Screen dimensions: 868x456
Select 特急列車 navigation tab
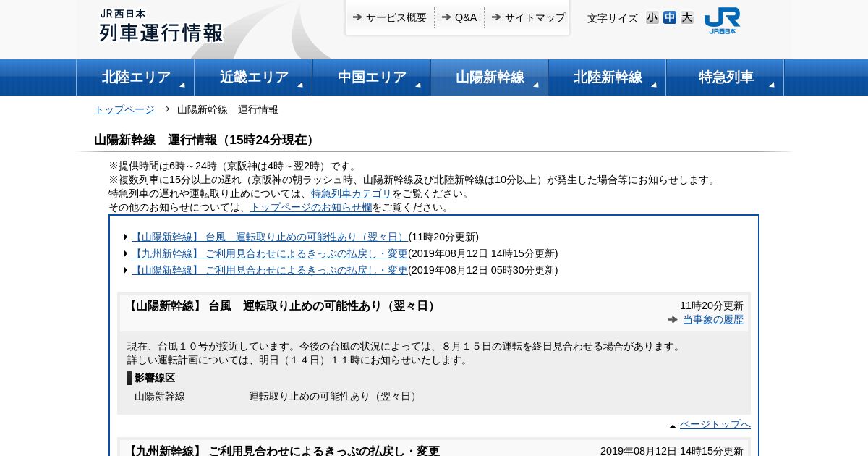725,77
